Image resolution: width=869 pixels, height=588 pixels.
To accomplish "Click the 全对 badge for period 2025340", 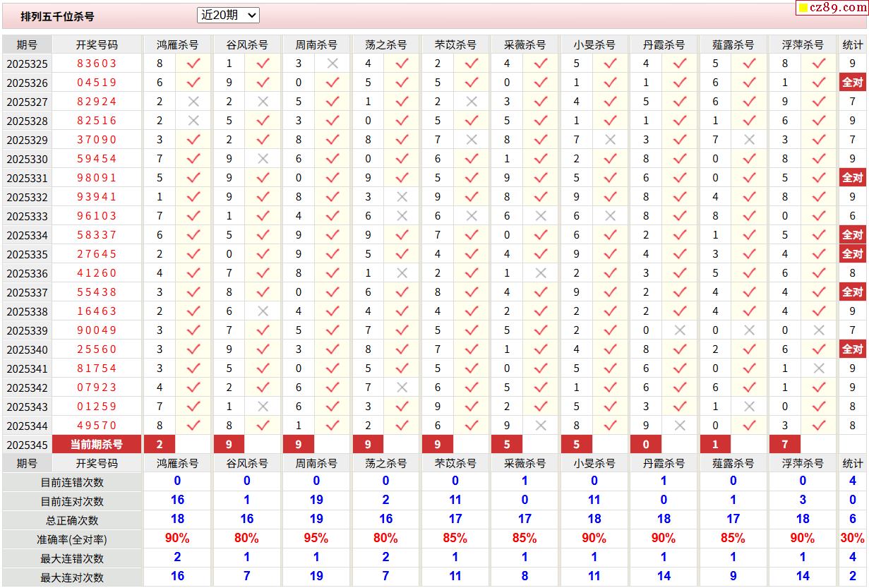I will click(852, 349).
